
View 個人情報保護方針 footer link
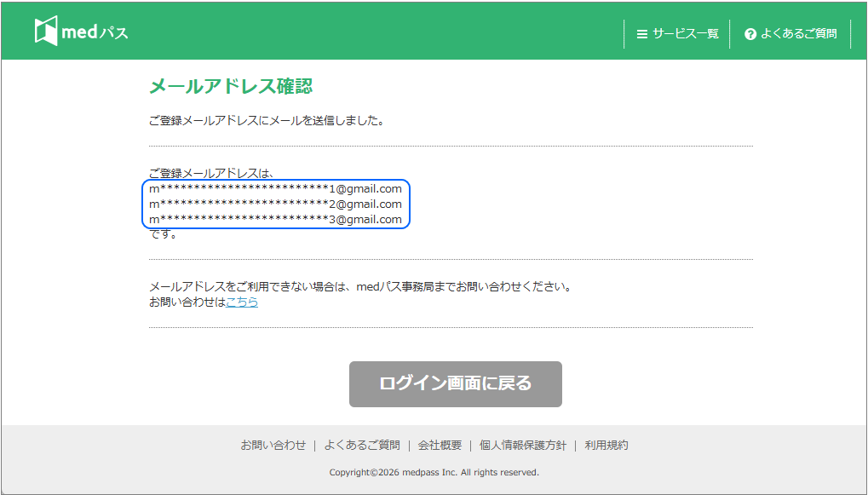[521, 445]
